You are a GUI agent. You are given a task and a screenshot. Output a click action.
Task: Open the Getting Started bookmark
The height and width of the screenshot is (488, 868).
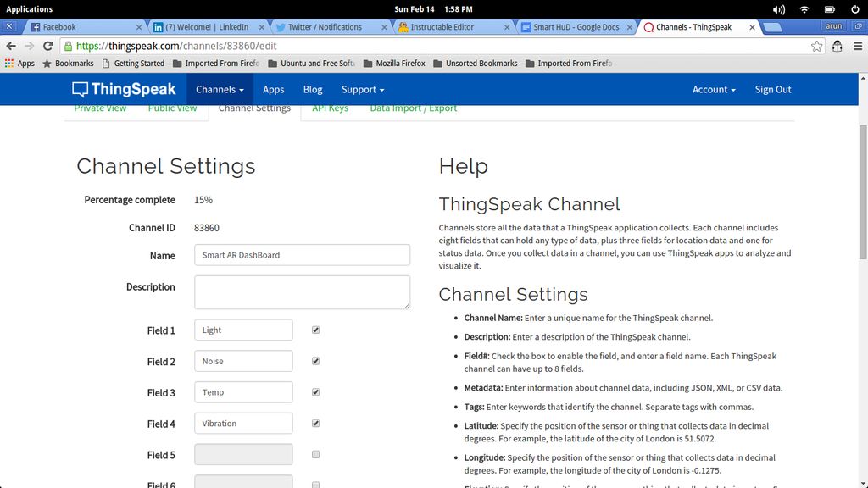pos(133,63)
